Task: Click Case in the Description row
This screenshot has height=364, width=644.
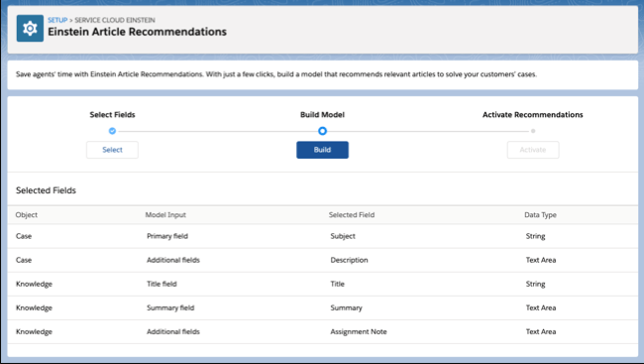Action: [24, 260]
